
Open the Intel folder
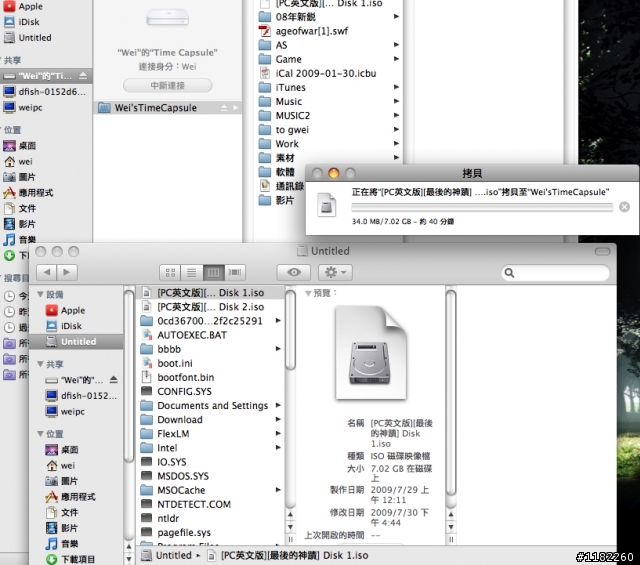point(167,447)
